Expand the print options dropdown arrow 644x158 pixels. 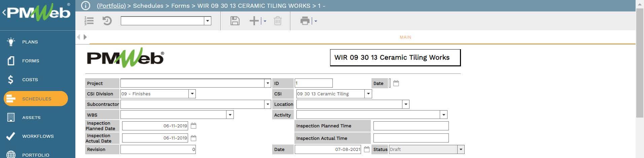click(316, 21)
